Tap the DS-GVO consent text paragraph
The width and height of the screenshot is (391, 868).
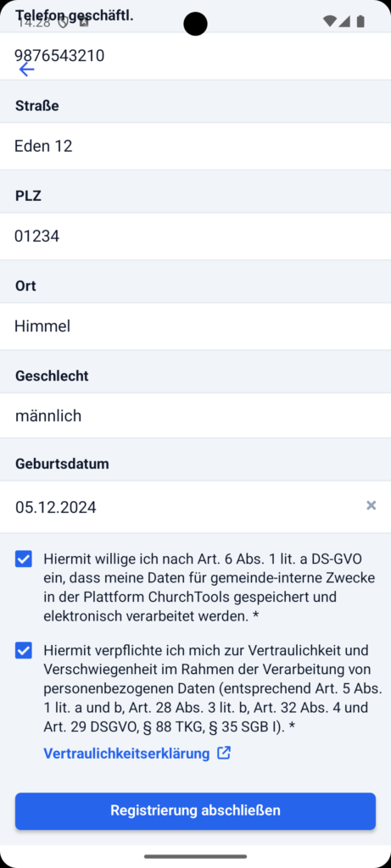click(x=209, y=587)
